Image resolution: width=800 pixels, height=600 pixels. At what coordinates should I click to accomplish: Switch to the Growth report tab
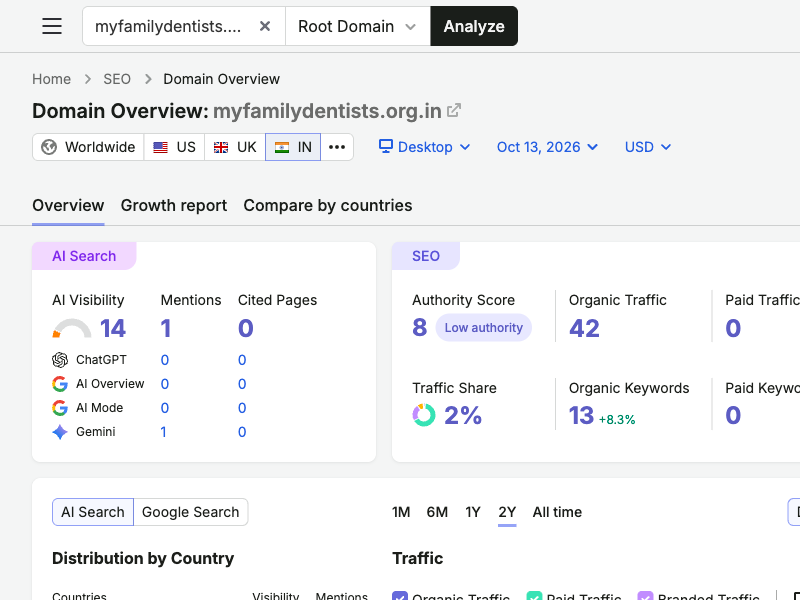(x=173, y=205)
